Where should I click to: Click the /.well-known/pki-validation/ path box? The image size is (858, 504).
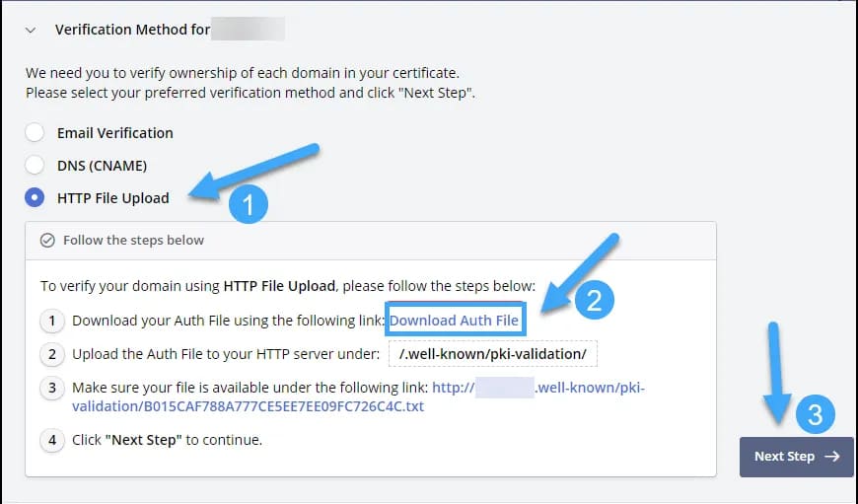(493, 354)
